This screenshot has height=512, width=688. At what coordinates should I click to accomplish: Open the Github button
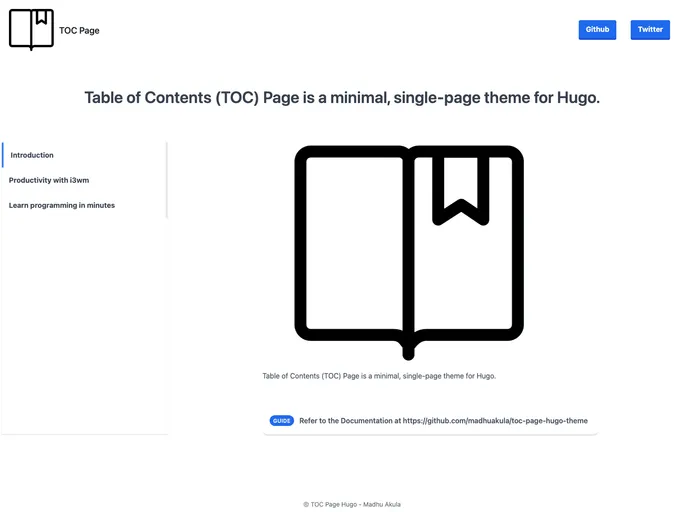click(x=597, y=30)
